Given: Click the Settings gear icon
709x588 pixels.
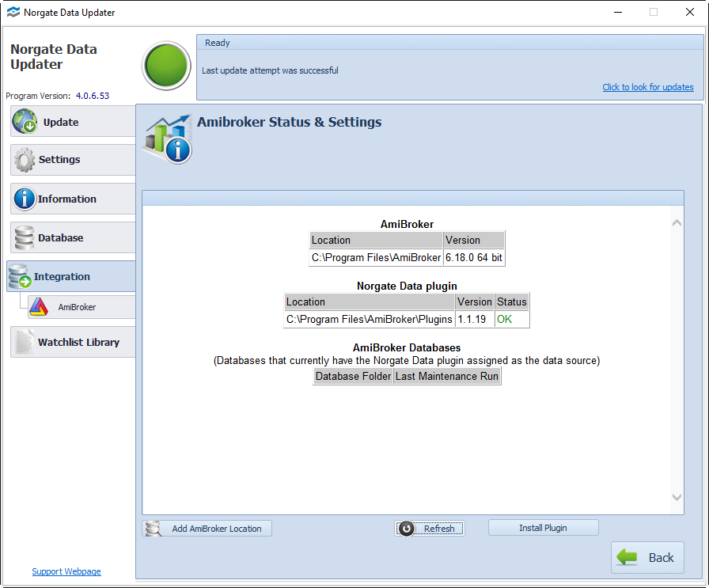Looking at the screenshot, I should (x=25, y=160).
